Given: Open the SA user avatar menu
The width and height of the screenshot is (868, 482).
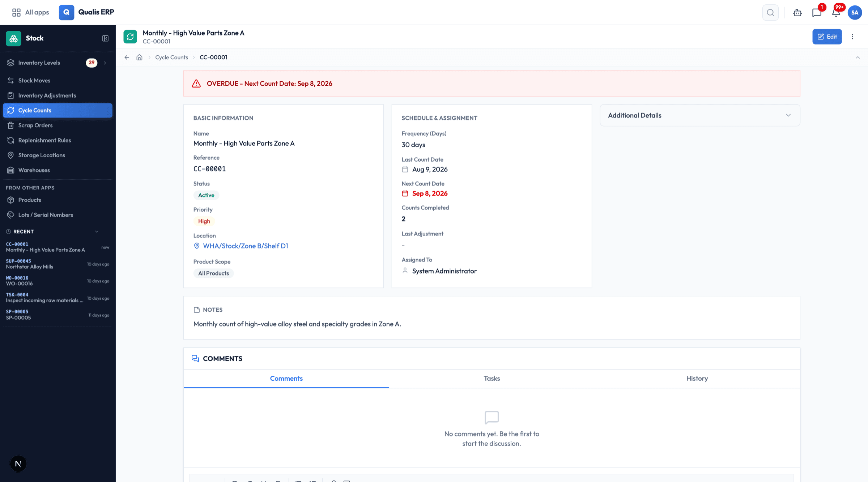Looking at the screenshot, I should tap(855, 13).
